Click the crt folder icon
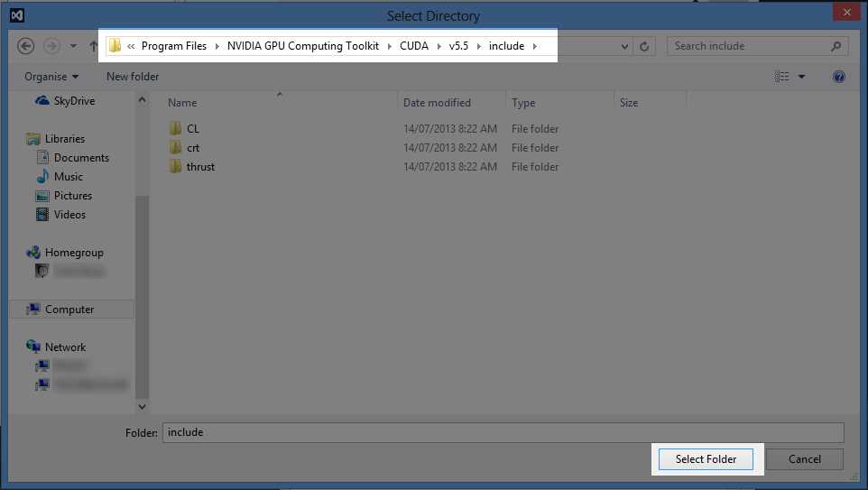The height and width of the screenshot is (490, 868). pyautogui.click(x=175, y=147)
